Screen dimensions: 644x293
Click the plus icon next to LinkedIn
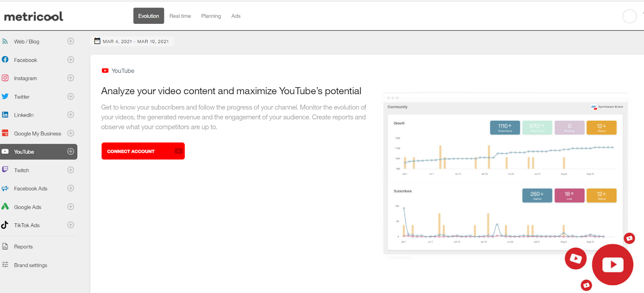pos(70,115)
